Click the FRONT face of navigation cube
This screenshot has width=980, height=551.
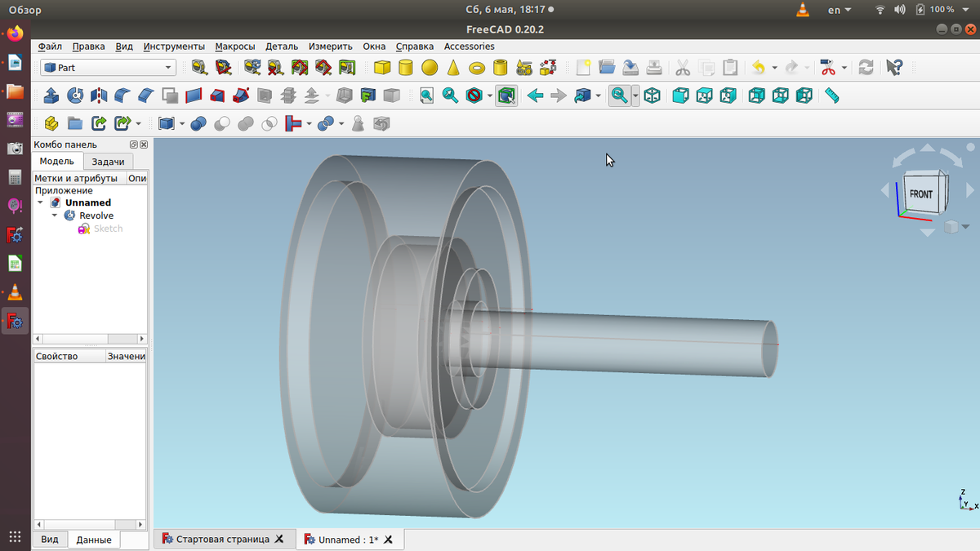coord(920,194)
